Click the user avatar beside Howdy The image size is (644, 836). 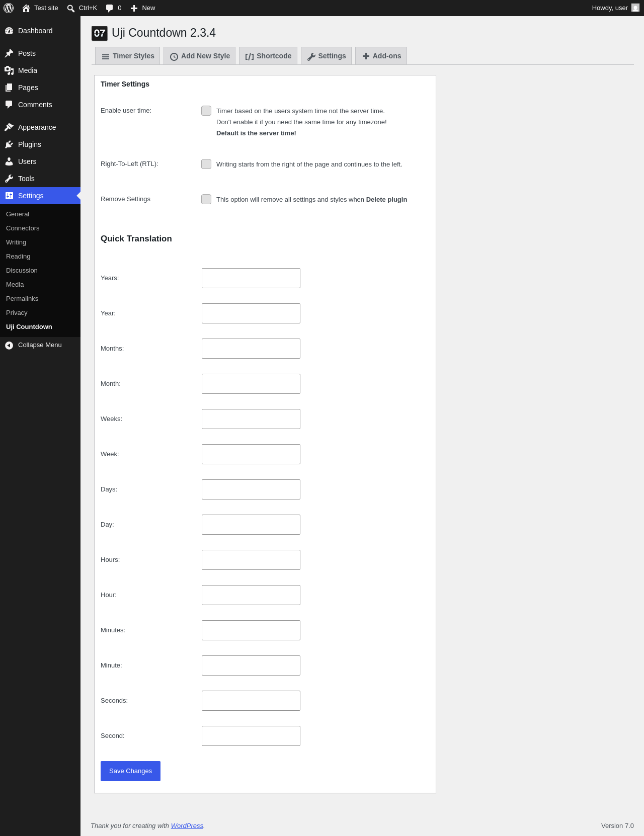[x=635, y=8]
